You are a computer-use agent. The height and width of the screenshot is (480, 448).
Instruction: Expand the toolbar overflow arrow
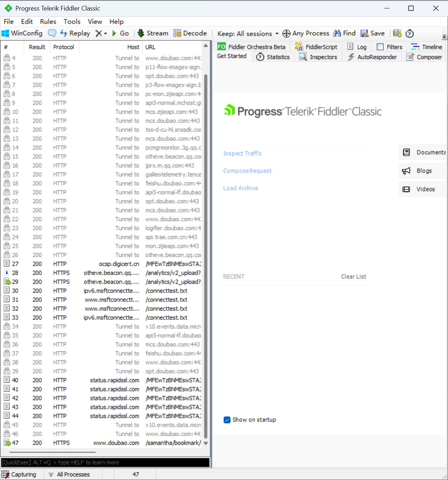(444, 36)
